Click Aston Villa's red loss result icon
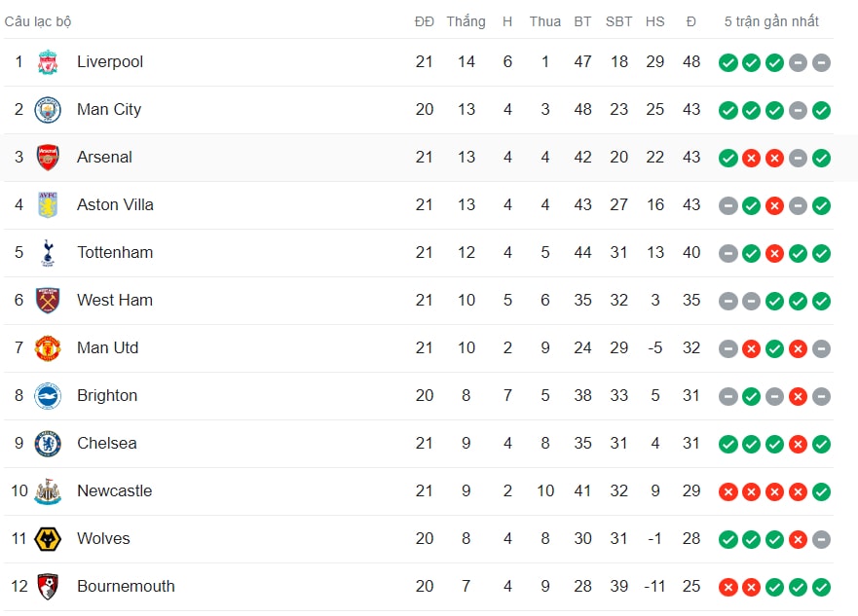Viewport: 858px width, 616px height. pos(774,206)
